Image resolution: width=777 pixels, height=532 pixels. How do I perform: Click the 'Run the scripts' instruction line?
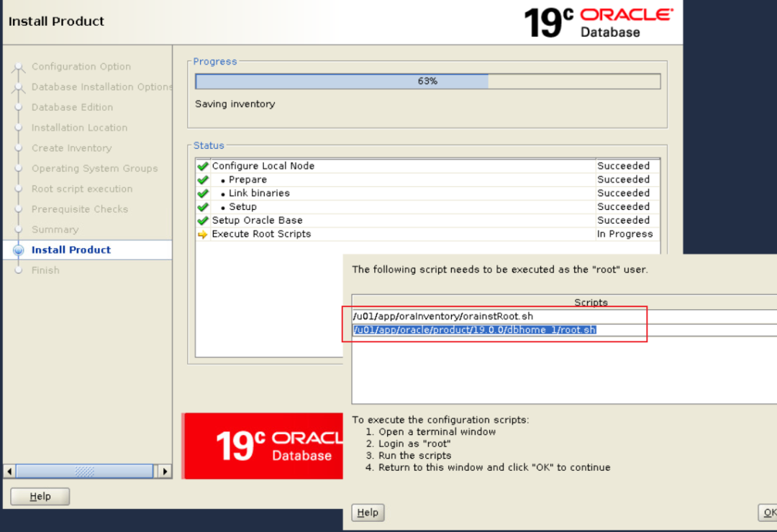pos(415,455)
